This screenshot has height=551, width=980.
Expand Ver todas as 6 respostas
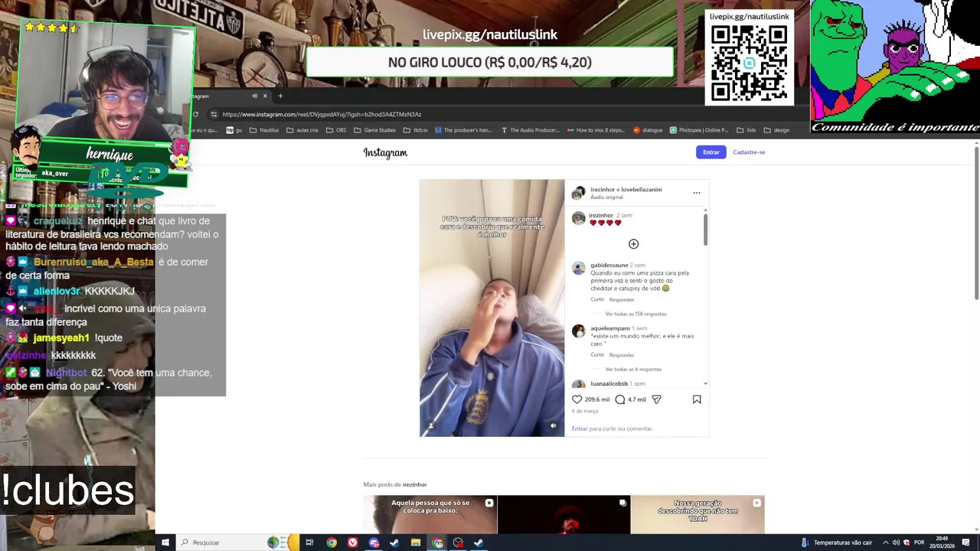[633, 370]
